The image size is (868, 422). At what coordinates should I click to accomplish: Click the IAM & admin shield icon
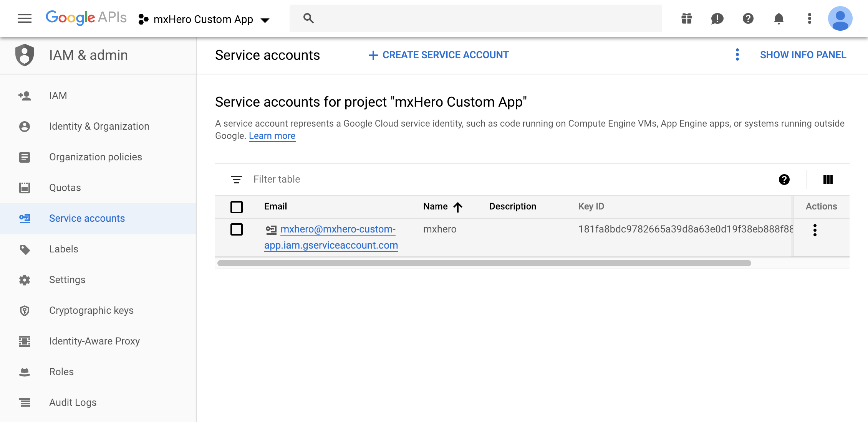[x=25, y=55]
